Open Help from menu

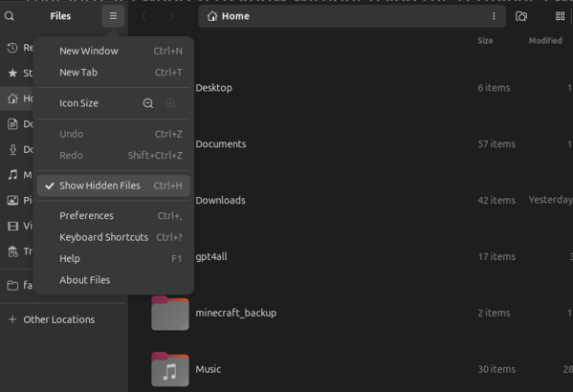coord(114,259)
